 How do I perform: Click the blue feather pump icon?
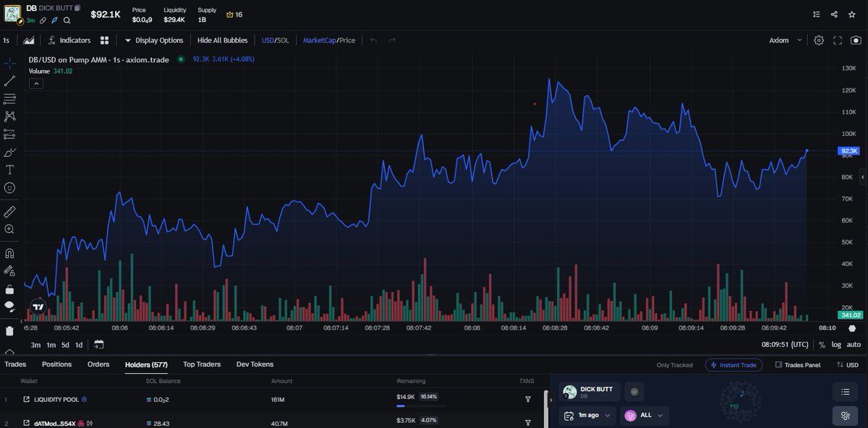tap(54, 20)
